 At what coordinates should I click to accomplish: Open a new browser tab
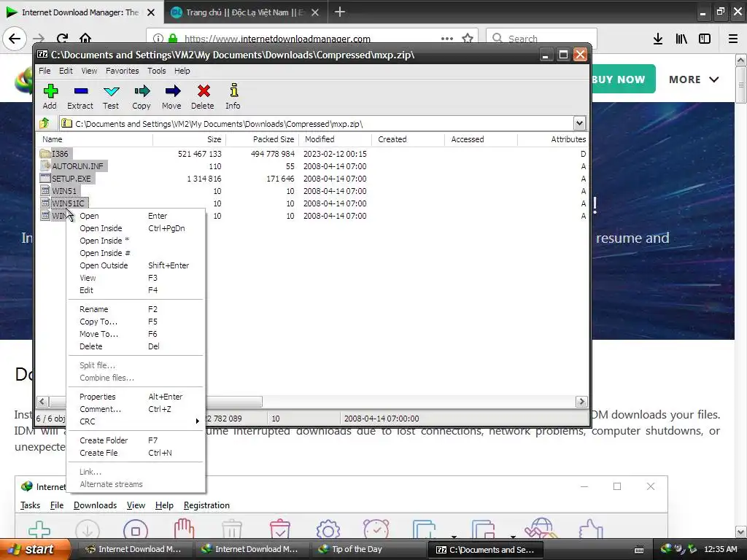(x=340, y=12)
